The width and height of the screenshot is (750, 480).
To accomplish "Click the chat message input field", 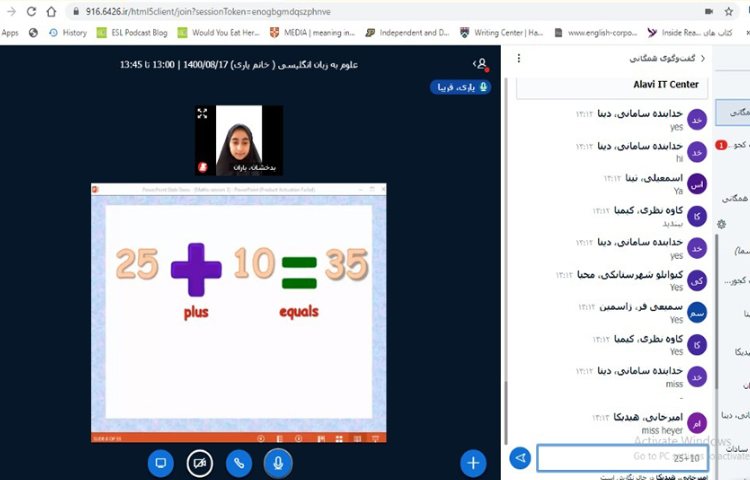I will [x=622, y=458].
